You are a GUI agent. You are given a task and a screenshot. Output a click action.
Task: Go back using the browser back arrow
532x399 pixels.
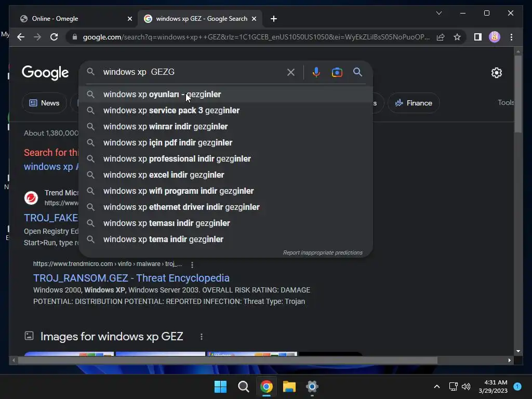pos(21,37)
